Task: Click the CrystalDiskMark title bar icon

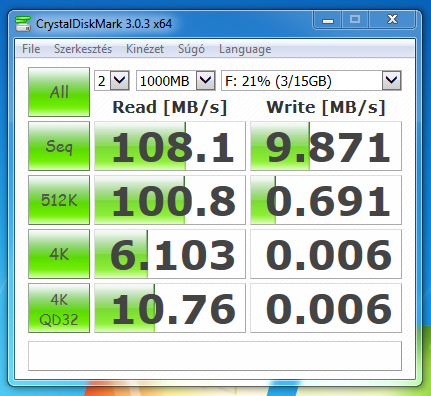Action: [23, 24]
